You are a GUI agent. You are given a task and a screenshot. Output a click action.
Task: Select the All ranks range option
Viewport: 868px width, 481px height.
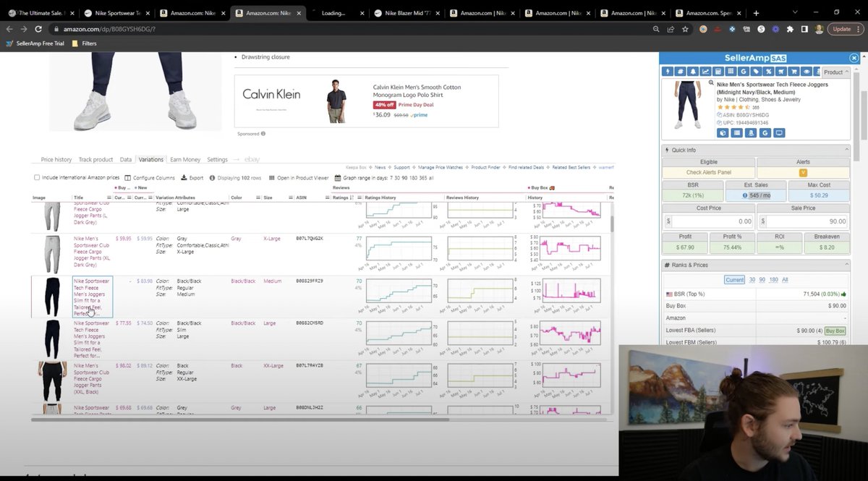785,279
